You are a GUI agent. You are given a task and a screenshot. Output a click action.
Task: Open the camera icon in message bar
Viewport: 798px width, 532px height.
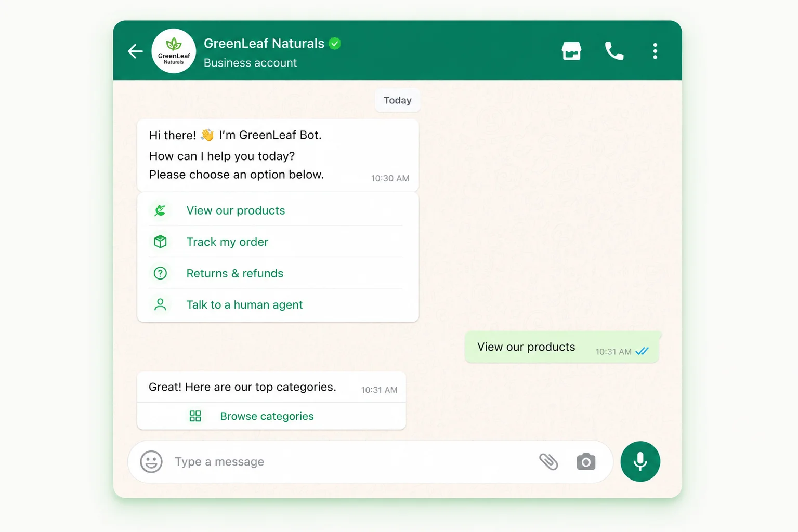[x=586, y=461]
